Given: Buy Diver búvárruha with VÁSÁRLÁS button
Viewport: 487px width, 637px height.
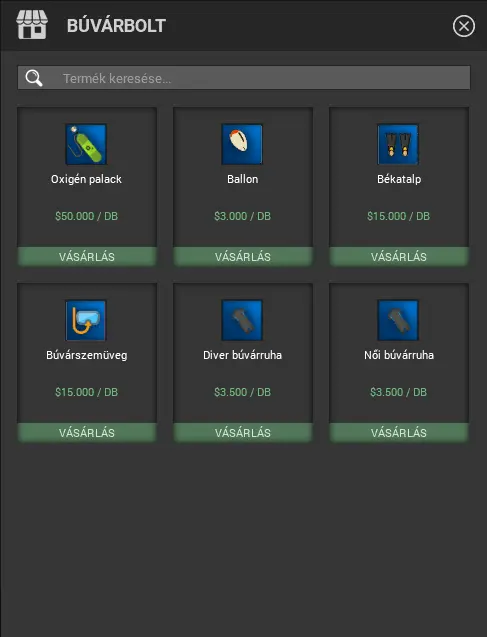Looking at the screenshot, I should tap(243, 432).
